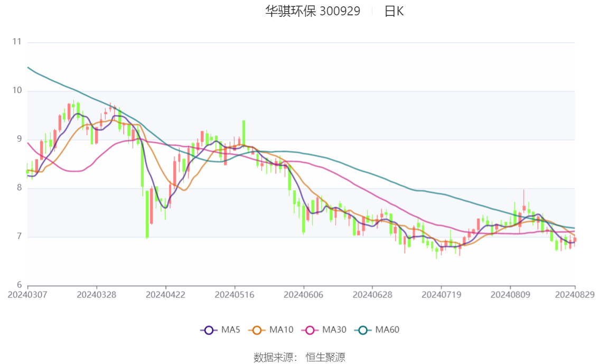Viewport: 599px width, 364px height.
Task: Toggle the MA10 legend series
Action: pyautogui.click(x=271, y=330)
